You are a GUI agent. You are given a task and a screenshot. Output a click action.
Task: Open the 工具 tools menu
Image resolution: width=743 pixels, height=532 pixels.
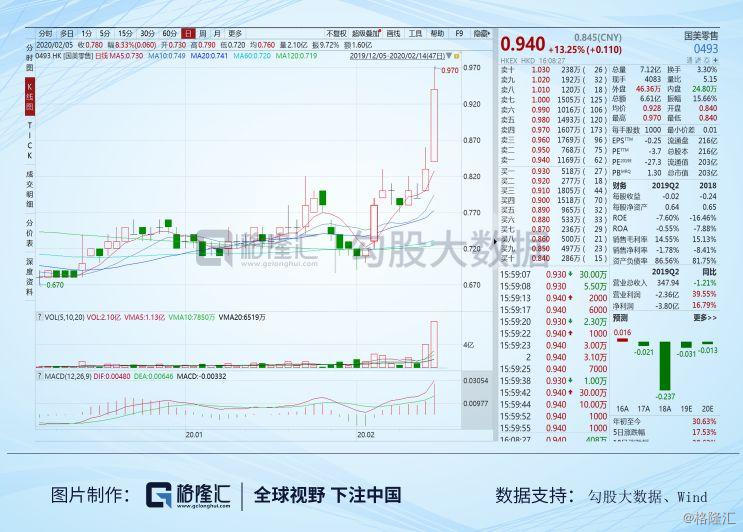pyautogui.click(x=414, y=33)
